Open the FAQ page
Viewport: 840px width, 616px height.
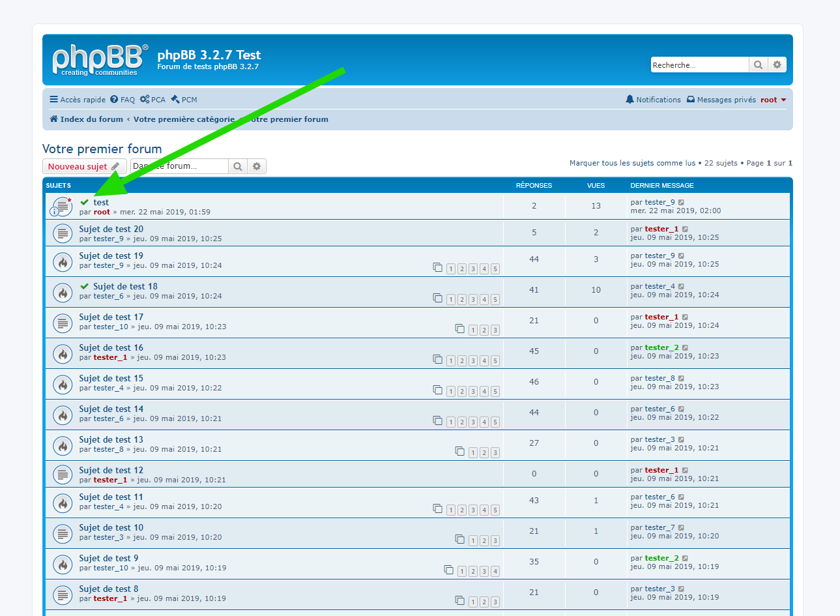pos(123,100)
